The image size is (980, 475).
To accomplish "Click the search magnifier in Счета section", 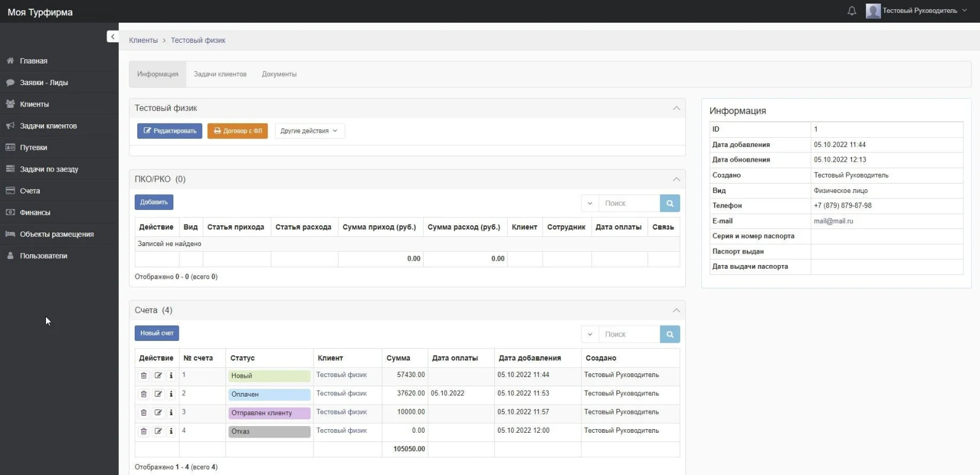I will coord(669,334).
